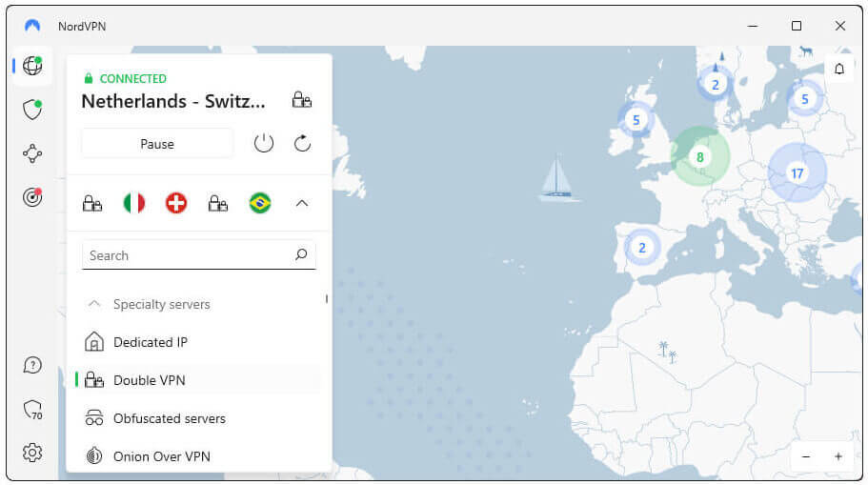868x485 pixels.
Task: Maximize the NordVPN window
Action: click(797, 26)
